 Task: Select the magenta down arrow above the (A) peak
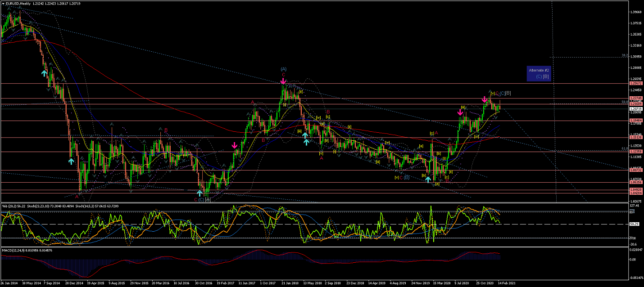pos(283,81)
